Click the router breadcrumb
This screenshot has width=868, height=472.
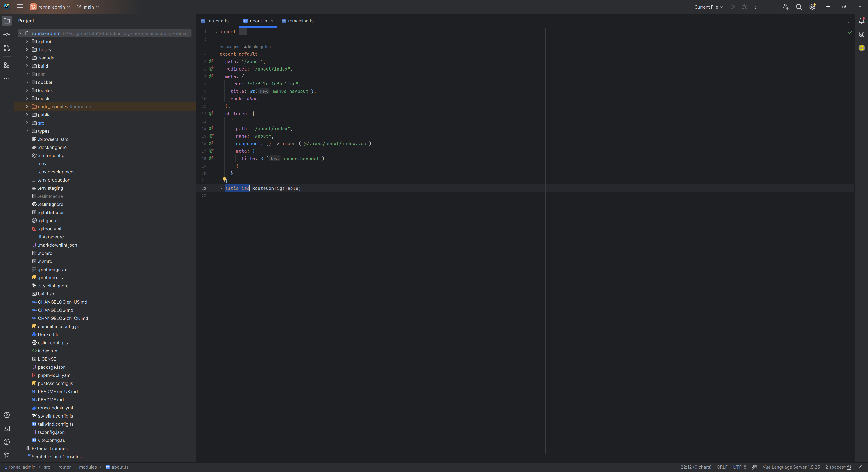(x=64, y=467)
